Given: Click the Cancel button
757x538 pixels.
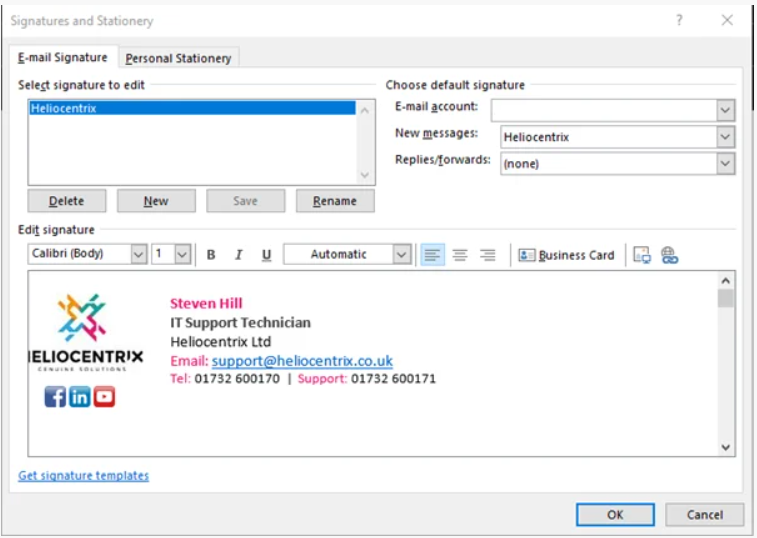Looking at the screenshot, I should click(704, 515).
